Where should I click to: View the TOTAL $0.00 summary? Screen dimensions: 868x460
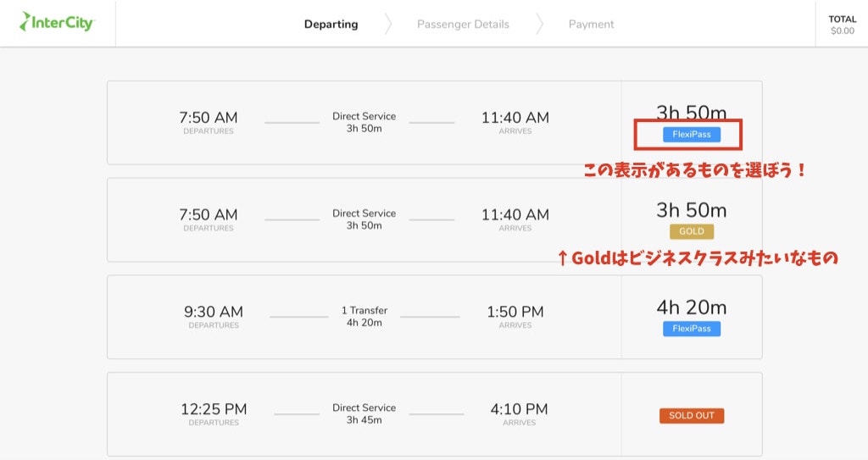(842, 24)
